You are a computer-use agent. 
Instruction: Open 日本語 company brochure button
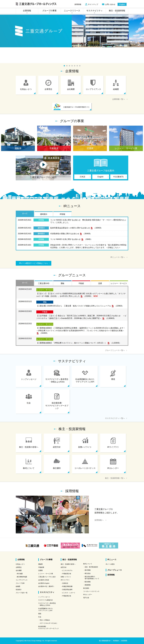click(82, 177)
